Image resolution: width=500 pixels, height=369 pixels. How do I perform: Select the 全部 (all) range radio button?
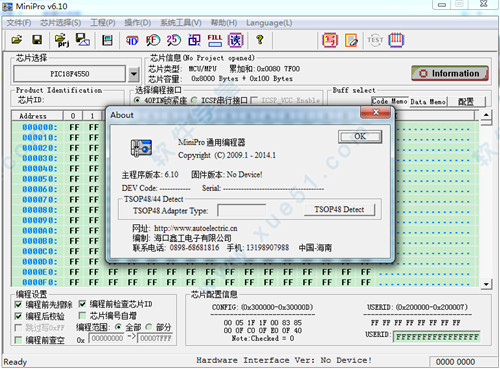pyautogui.click(x=118, y=327)
